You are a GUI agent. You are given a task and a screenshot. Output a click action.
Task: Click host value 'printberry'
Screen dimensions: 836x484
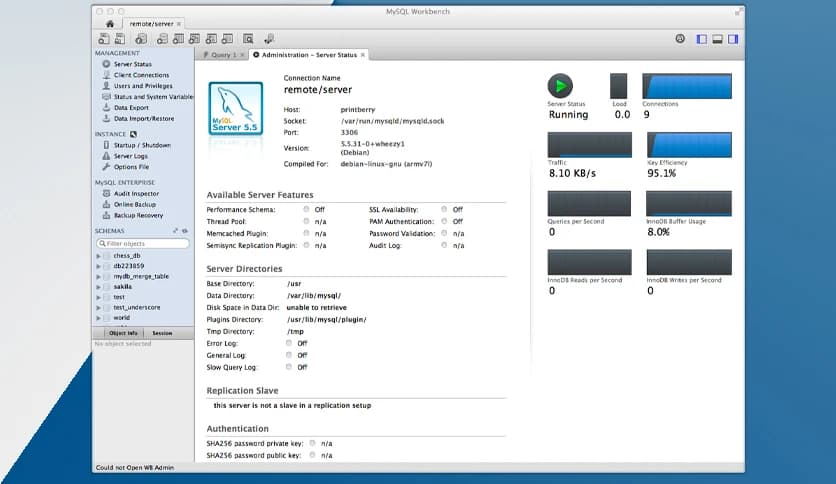pos(358,109)
